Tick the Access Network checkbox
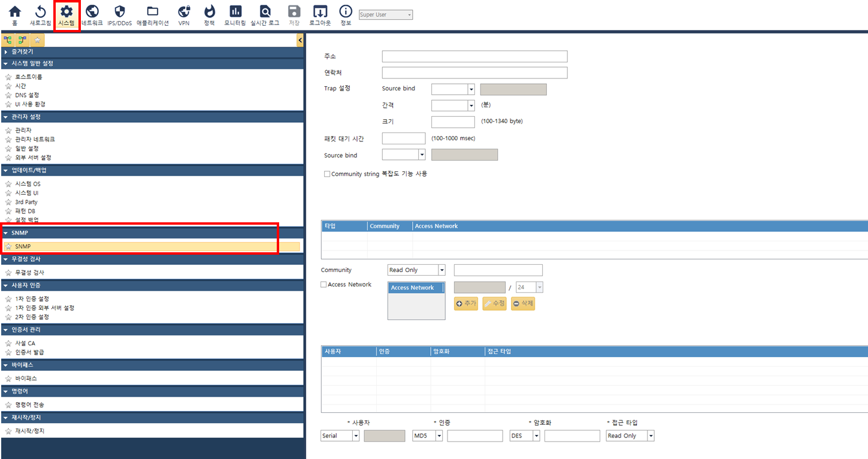This screenshot has width=868, height=459. point(324,285)
